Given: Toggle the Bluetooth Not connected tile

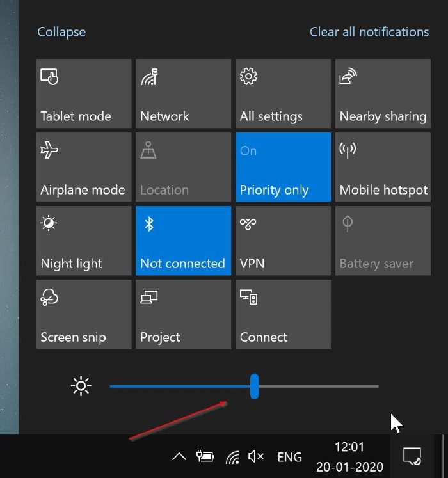Looking at the screenshot, I should tap(183, 241).
